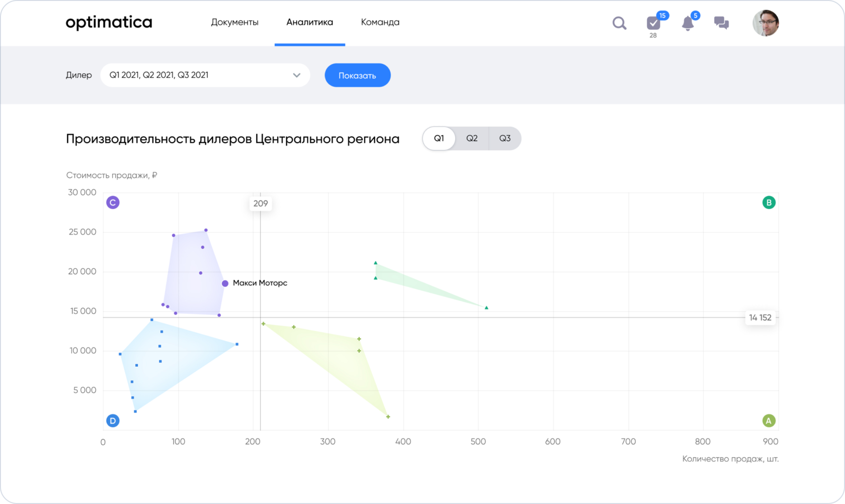
Task: Open notifications bell icon
Action: [688, 23]
